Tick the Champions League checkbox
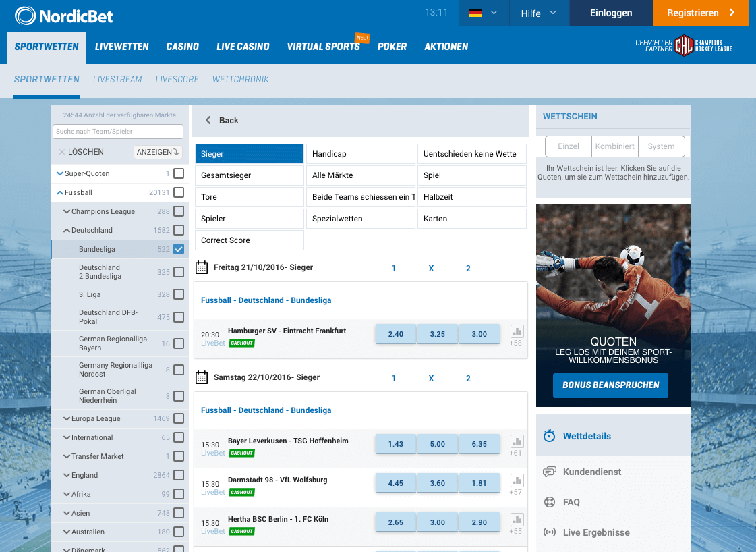The width and height of the screenshot is (756, 552). click(179, 211)
